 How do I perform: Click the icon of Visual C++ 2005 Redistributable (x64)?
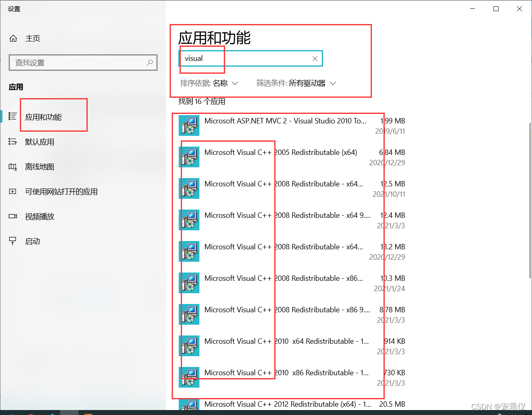pyautogui.click(x=189, y=157)
